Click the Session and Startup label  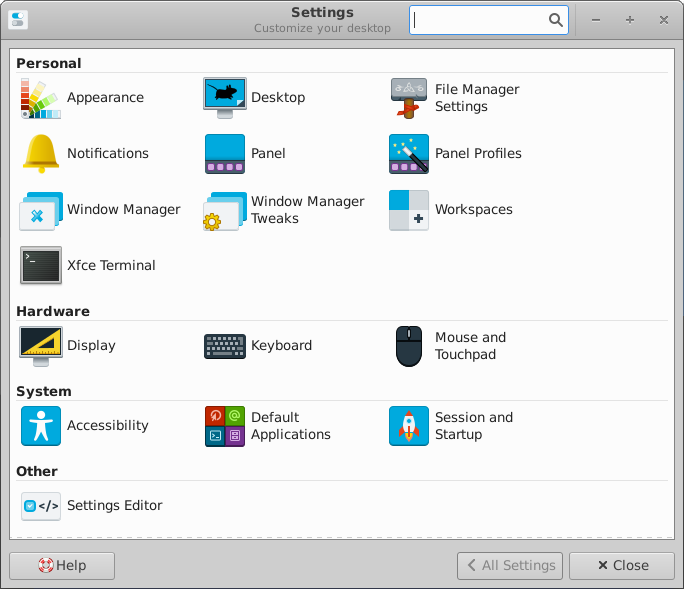[x=474, y=426]
